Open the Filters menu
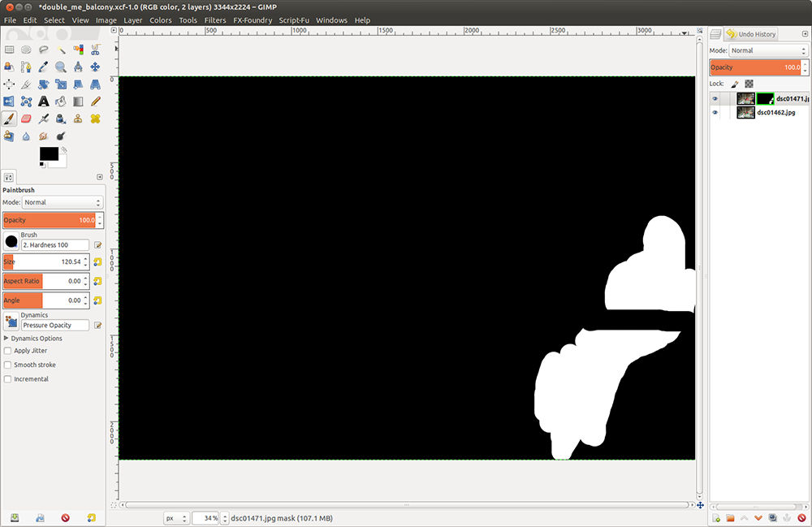 point(214,19)
